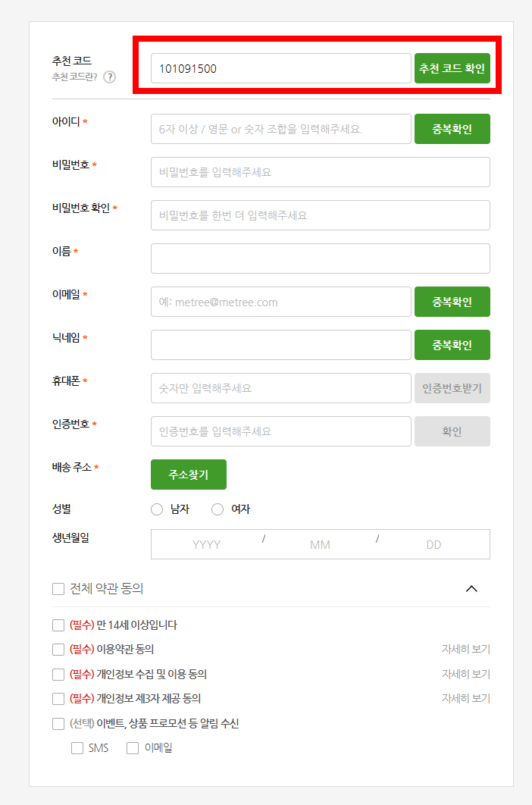The width and height of the screenshot is (532, 805).
Task: Check the 이메일 notification checkbox
Action: 132,747
